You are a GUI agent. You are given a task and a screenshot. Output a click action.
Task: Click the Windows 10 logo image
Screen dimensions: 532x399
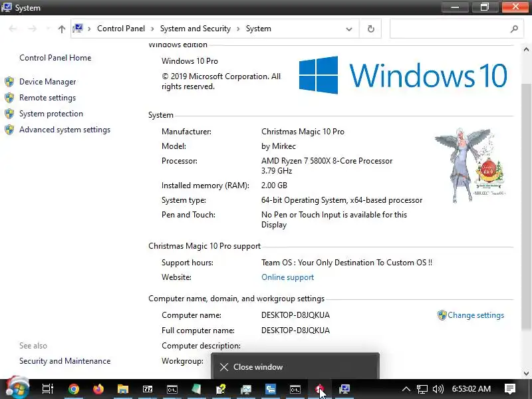tap(403, 75)
